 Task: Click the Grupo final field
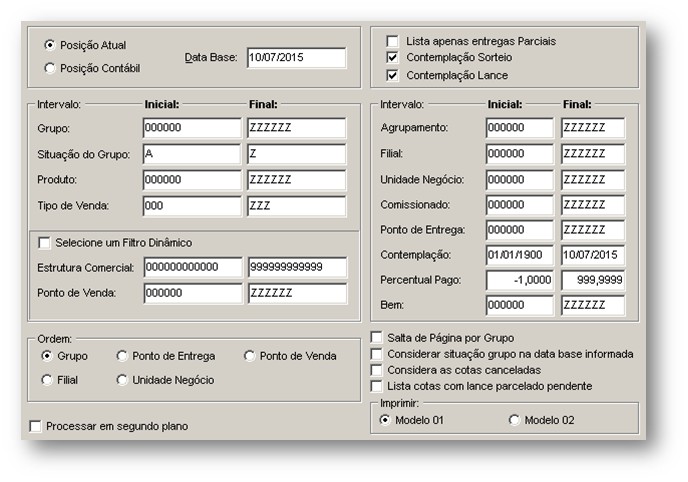tap(297, 128)
